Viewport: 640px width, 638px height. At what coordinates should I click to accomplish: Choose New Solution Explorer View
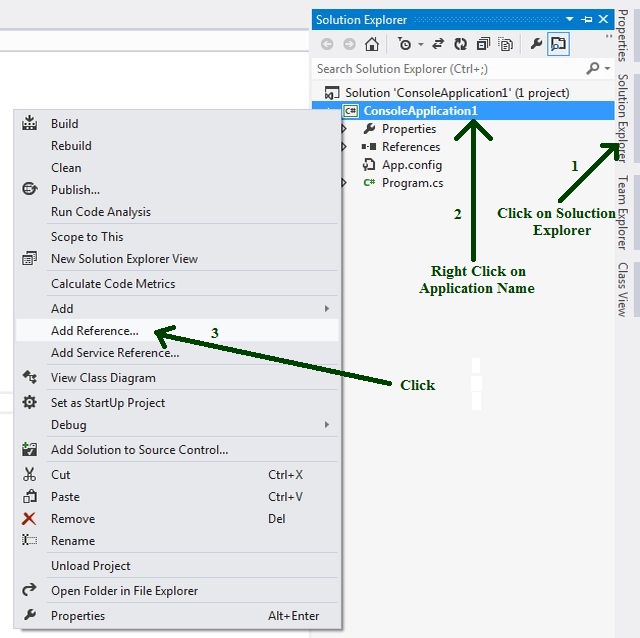point(178,259)
